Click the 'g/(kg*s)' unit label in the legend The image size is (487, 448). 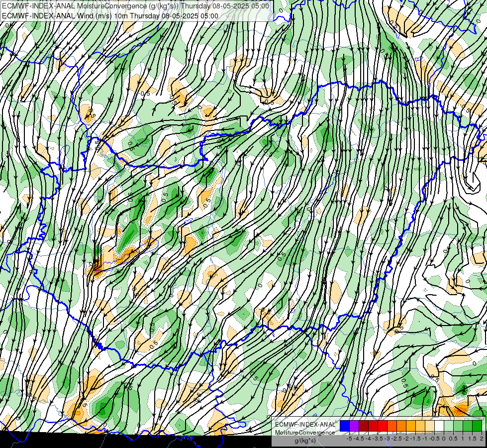tap(305, 441)
